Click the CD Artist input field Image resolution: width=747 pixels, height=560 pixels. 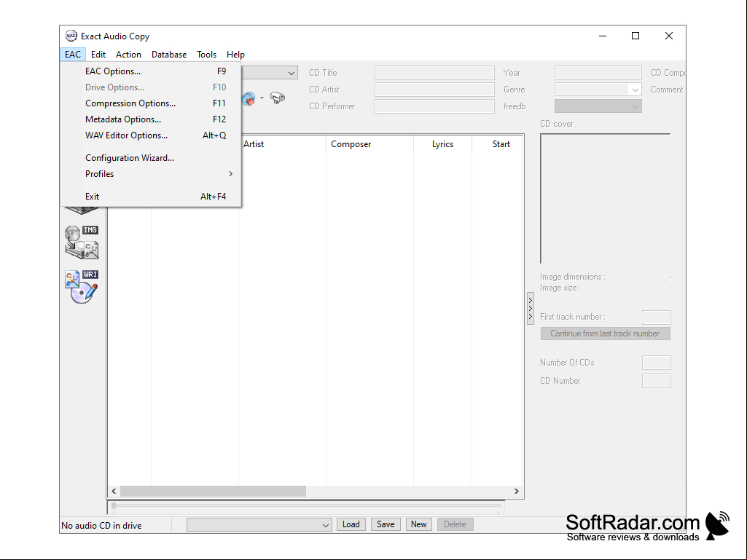[x=434, y=90]
